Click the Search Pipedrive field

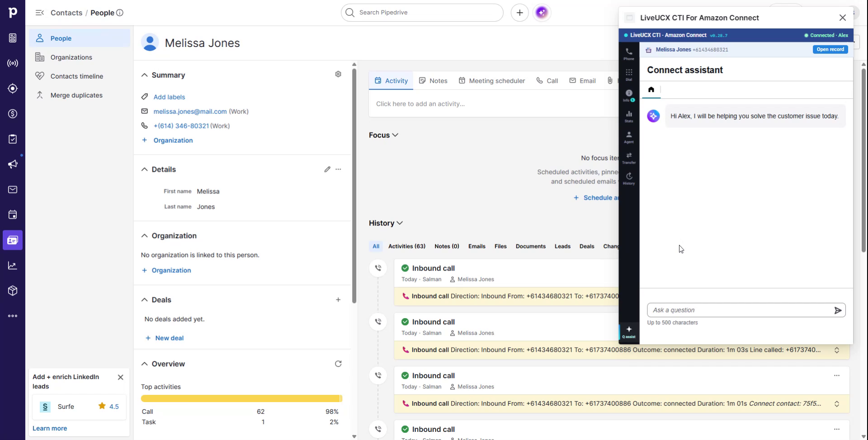pos(422,13)
